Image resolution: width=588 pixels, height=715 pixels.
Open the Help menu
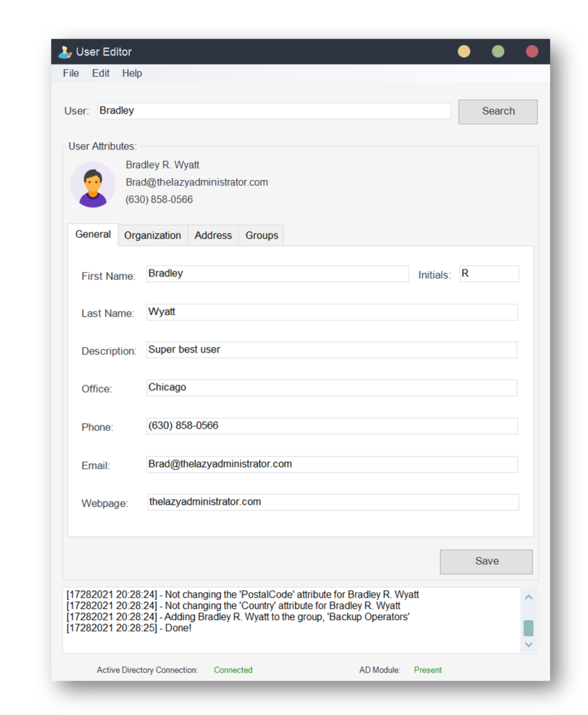click(132, 73)
